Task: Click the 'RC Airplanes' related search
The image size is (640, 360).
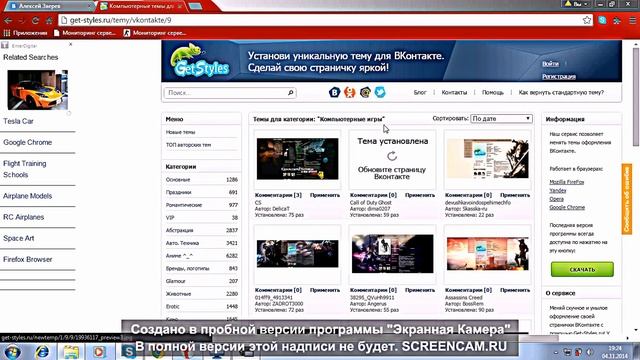Action: pos(23,217)
